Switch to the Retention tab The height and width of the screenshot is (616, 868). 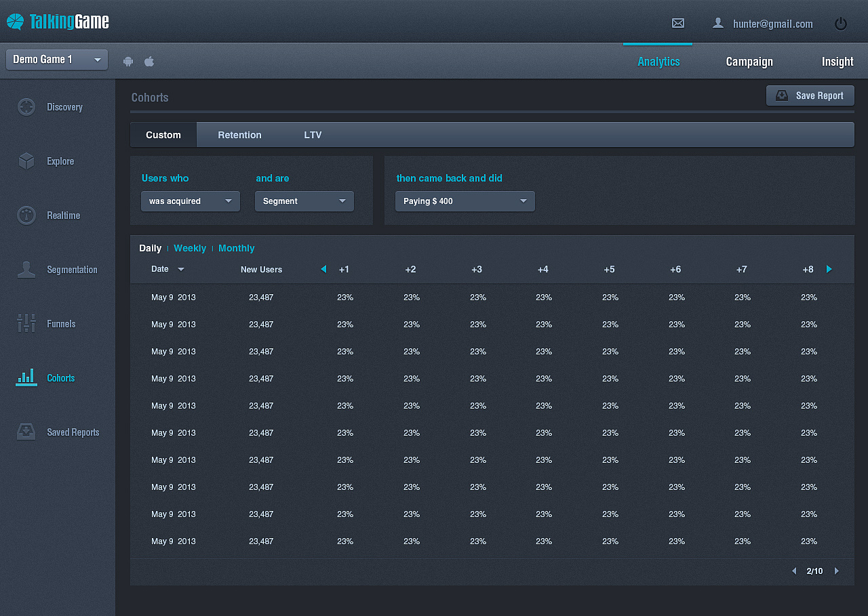pos(239,135)
